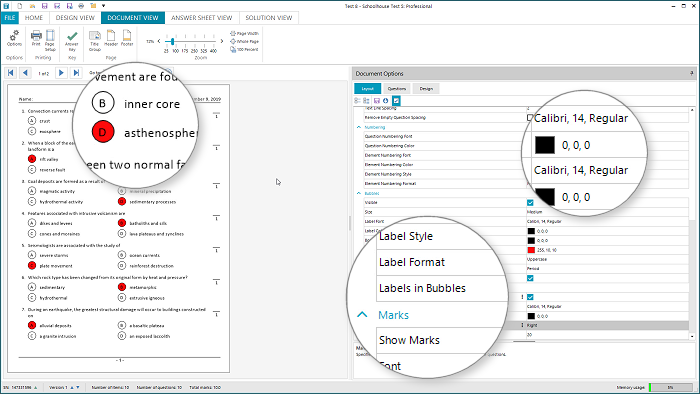Open the Questions options tab
This screenshot has width=700, height=394.
(x=396, y=88)
